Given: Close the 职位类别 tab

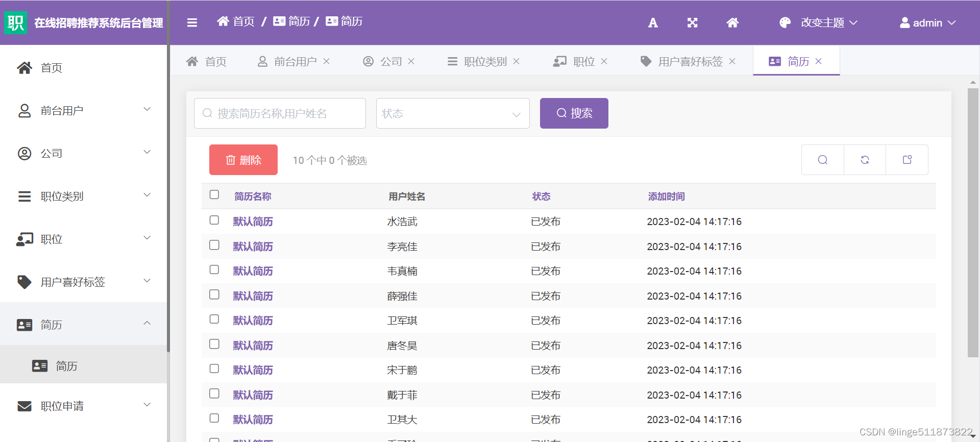Looking at the screenshot, I should 517,61.
